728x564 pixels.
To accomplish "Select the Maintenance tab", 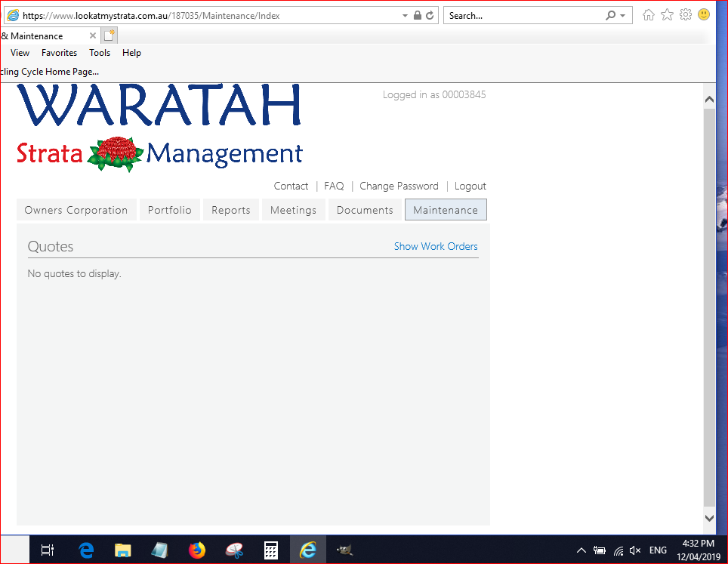I will click(x=446, y=210).
